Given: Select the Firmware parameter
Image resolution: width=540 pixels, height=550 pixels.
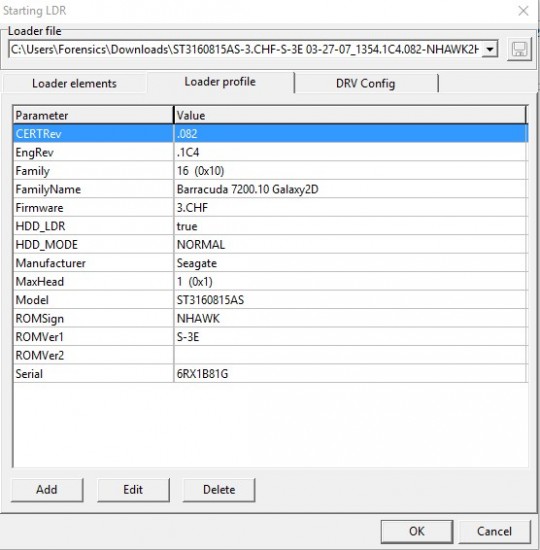Looking at the screenshot, I should pos(93,208).
